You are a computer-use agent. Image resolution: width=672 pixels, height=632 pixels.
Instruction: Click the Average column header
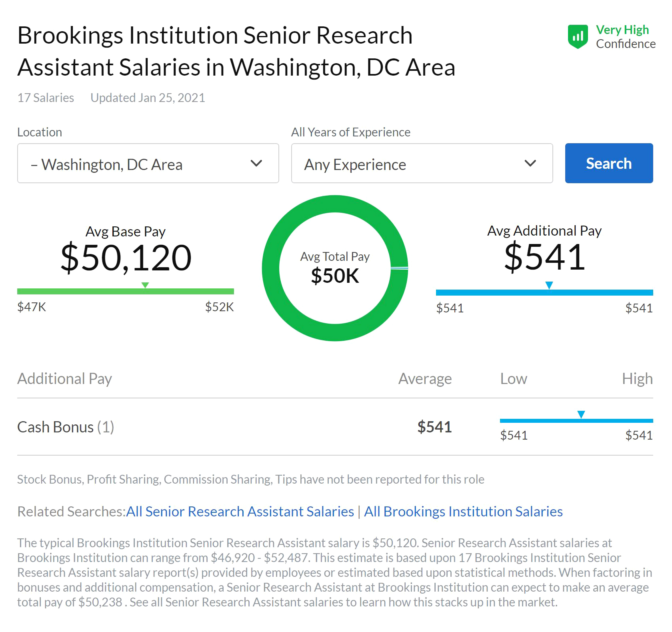coord(425,379)
